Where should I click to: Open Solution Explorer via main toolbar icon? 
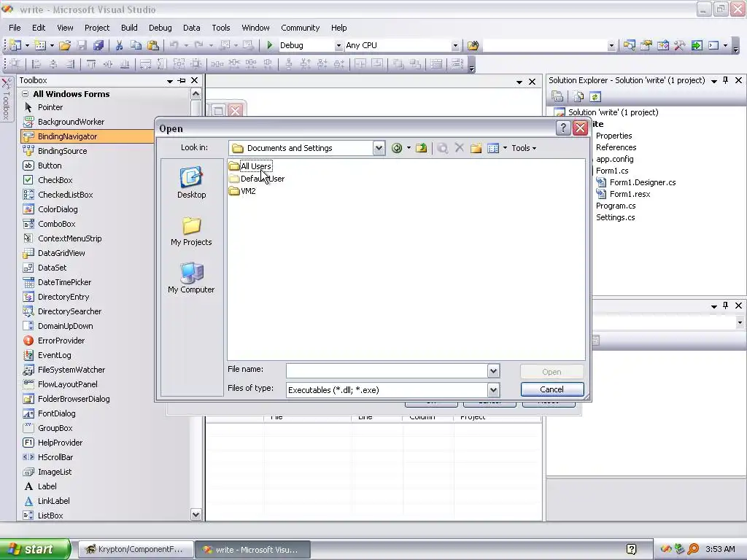[x=630, y=45]
